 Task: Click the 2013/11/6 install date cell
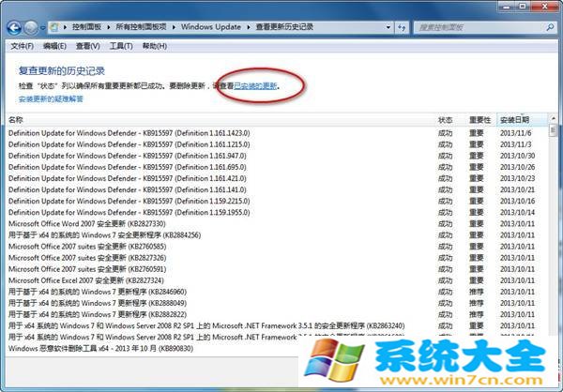515,133
